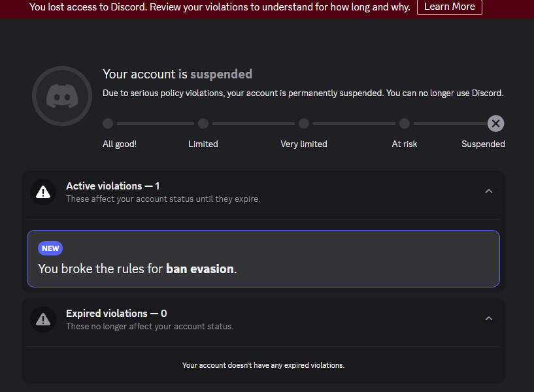The height and width of the screenshot is (392, 534).
Task: Click the 'Active violations — 1' heading
Action: 112,186
